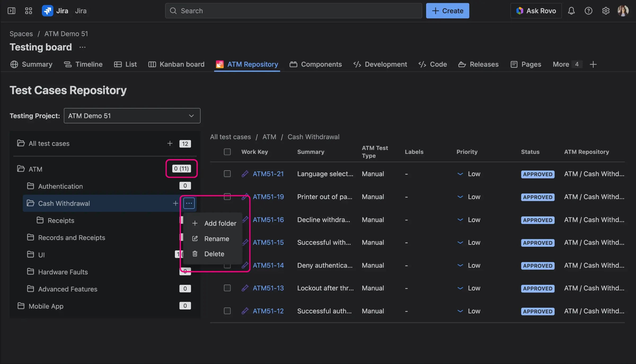Open your profile avatar menu

[x=623, y=11]
